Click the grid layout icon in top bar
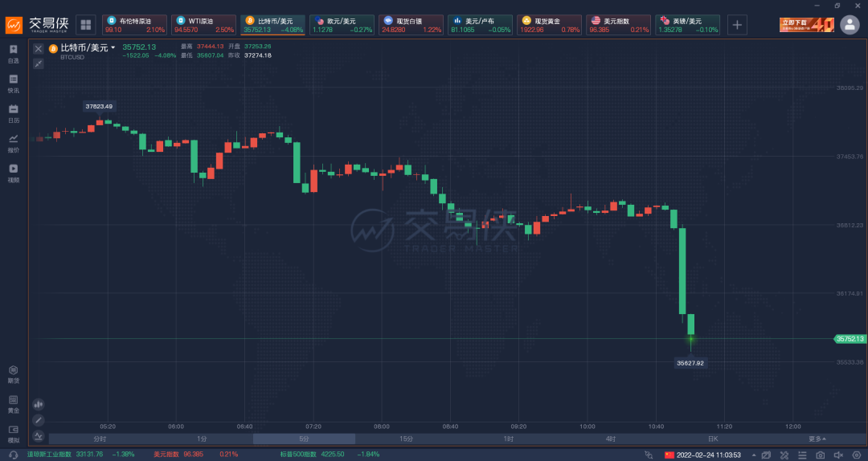This screenshot has height=461, width=868. (x=86, y=25)
